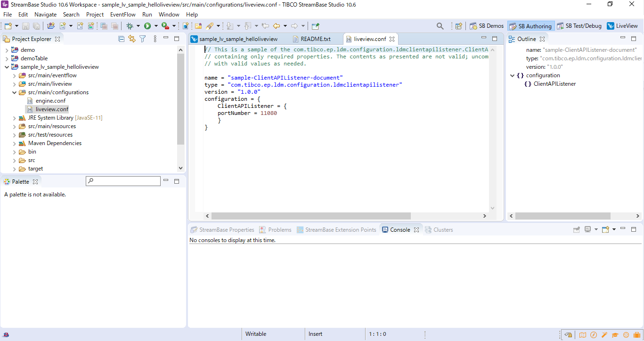Click Display Selected Console icon
The width and height of the screenshot is (644, 341).
[x=587, y=229]
